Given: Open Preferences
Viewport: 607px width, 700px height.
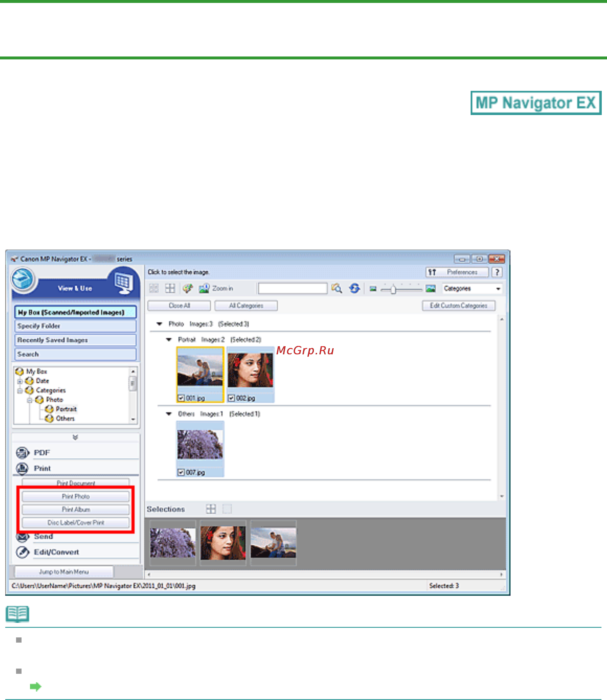Looking at the screenshot, I should 457,272.
